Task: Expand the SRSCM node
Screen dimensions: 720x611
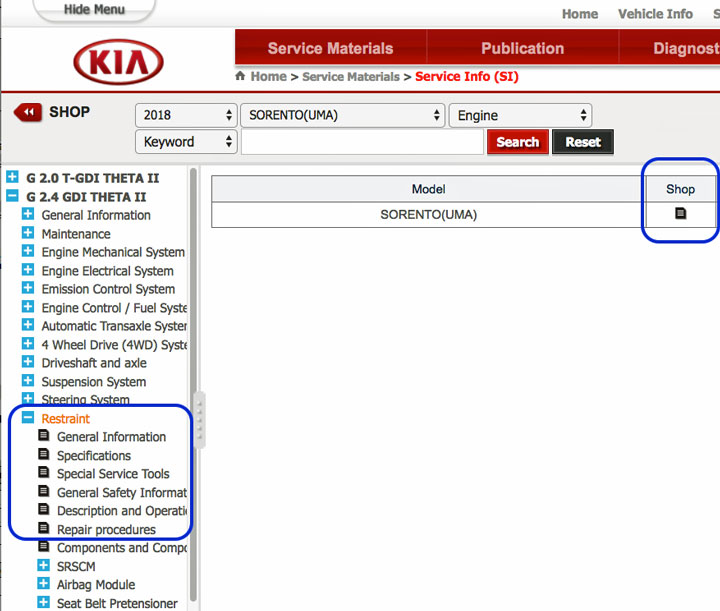Action: pos(44,565)
